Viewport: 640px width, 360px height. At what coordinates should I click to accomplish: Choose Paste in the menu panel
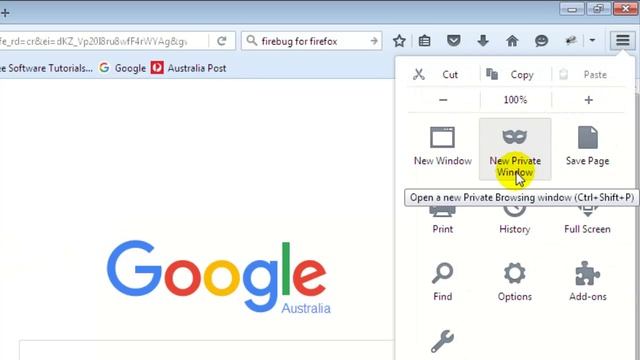click(x=588, y=75)
